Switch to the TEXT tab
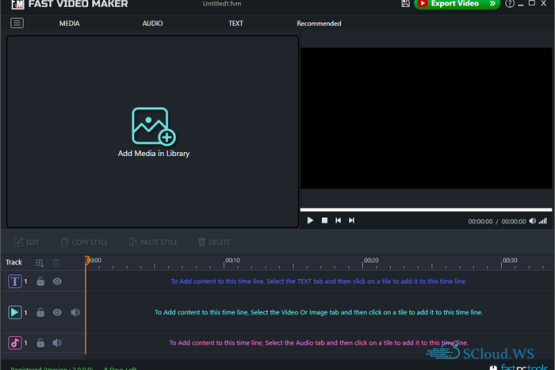555x370 pixels. [x=236, y=23]
